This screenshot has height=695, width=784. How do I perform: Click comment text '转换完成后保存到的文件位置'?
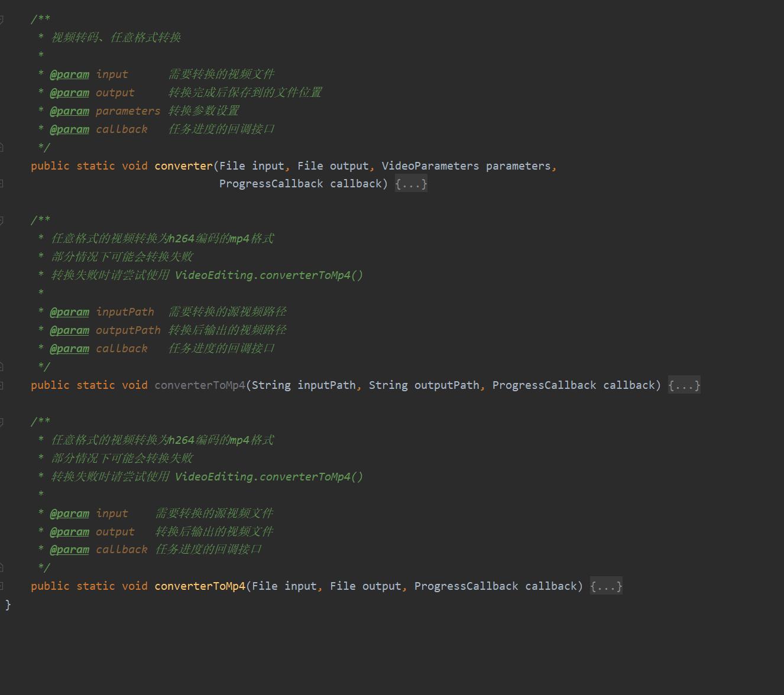[245, 92]
